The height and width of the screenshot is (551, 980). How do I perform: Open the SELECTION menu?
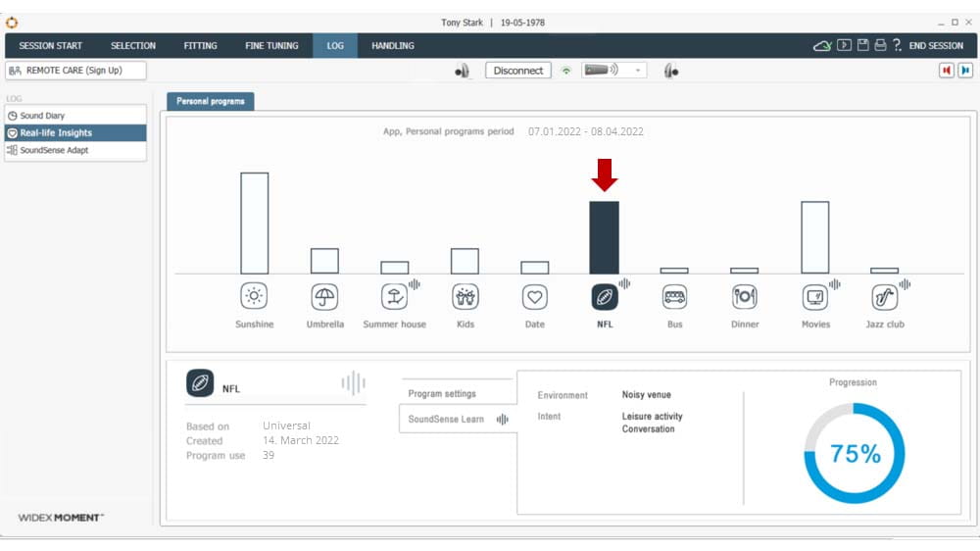point(133,46)
